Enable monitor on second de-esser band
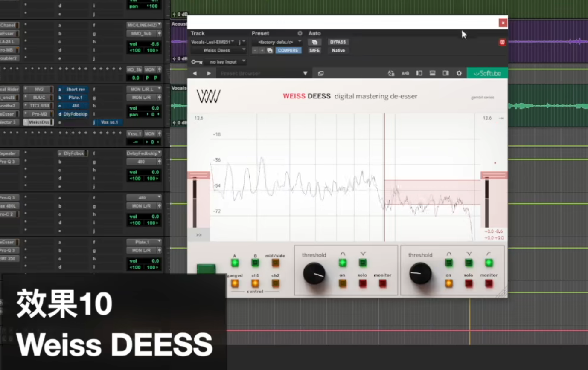Viewport: 588px width, 370px height. click(x=489, y=283)
